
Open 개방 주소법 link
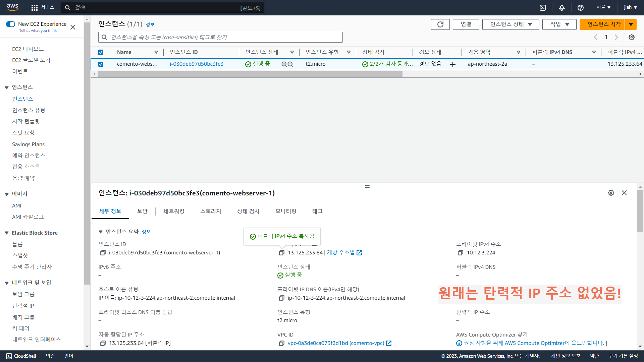click(x=341, y=253)
